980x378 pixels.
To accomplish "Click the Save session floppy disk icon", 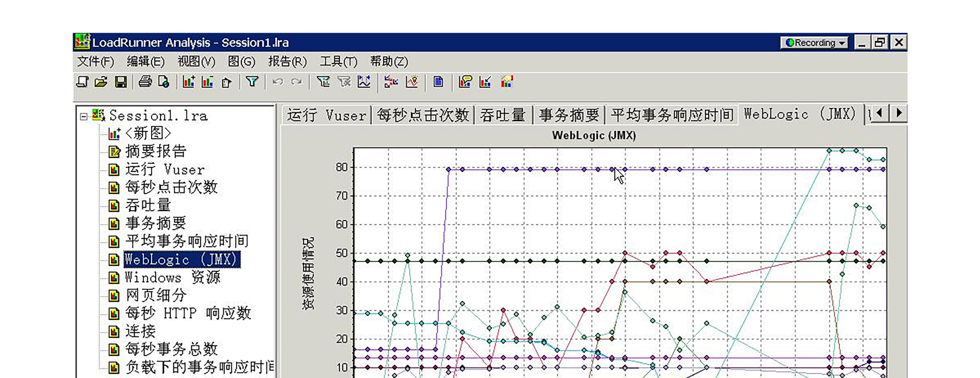I will click(121, 82).
